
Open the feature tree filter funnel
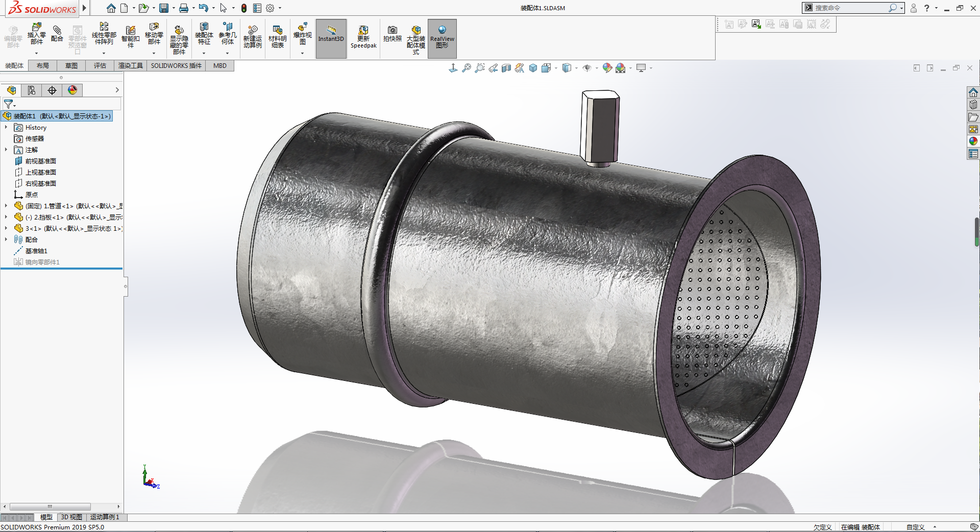9,104
